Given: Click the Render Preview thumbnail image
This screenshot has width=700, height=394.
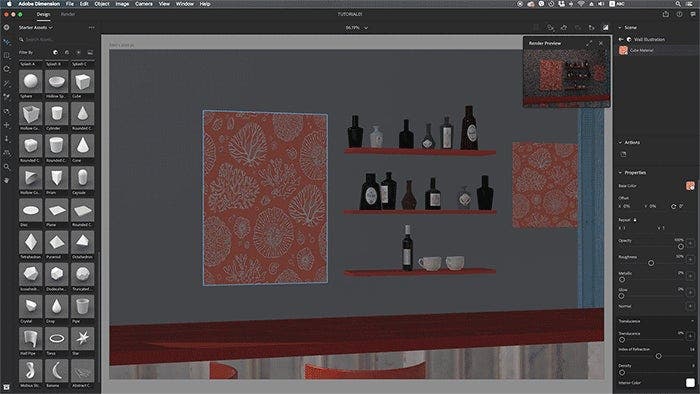Looking at the screenshot, I should (x=567, y=78).
